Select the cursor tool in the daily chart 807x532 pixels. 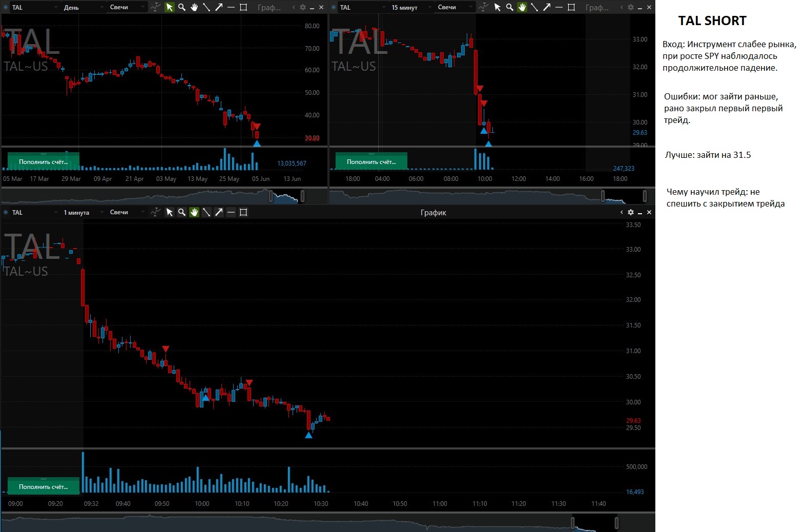(x=170, y=7)
